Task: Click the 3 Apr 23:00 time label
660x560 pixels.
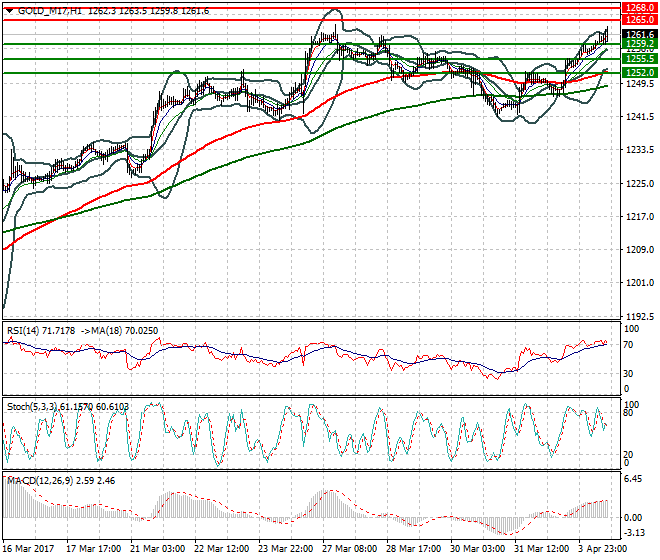Action: (x=603, y=549)
